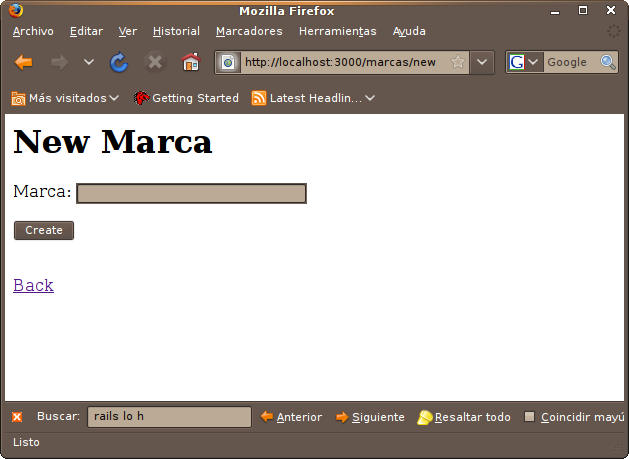Click the Back navigation arrow icon
Viewport: 629px width, 459px height.
24,62
